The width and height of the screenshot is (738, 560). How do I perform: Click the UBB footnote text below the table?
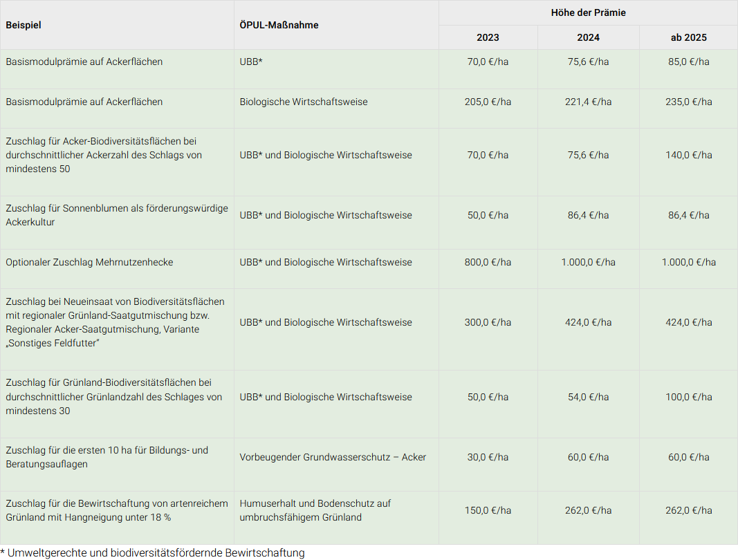[152, 552]
